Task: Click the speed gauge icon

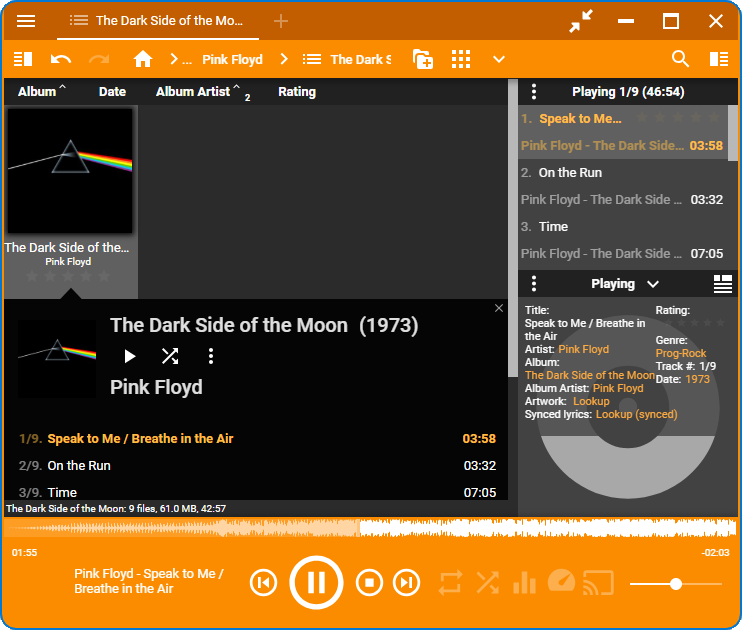Action: point(561,581)
